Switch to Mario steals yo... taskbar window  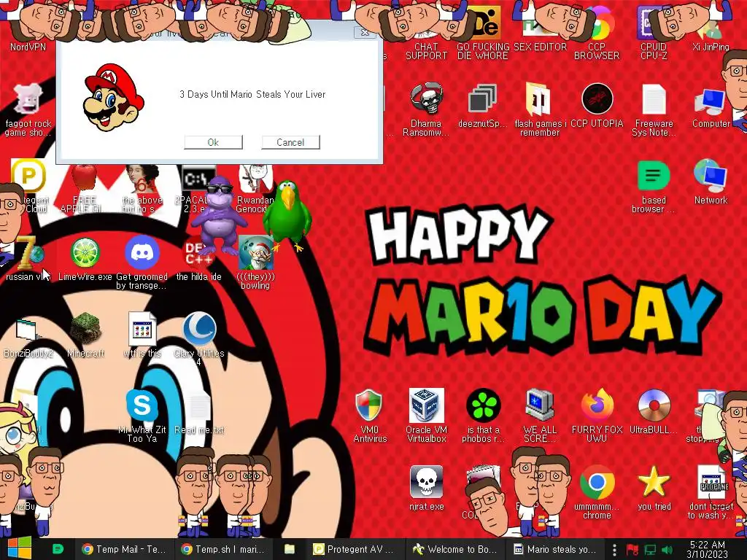[x=554, y=549]
